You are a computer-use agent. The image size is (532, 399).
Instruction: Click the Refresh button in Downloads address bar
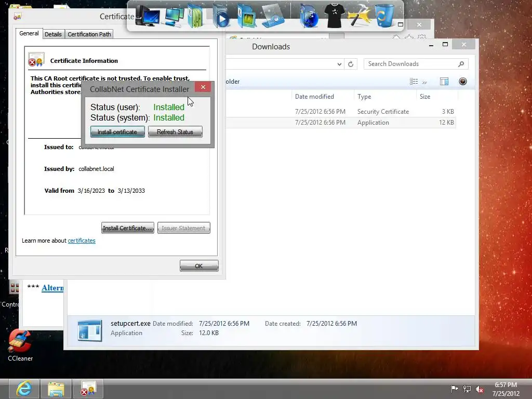coord(351,64)
